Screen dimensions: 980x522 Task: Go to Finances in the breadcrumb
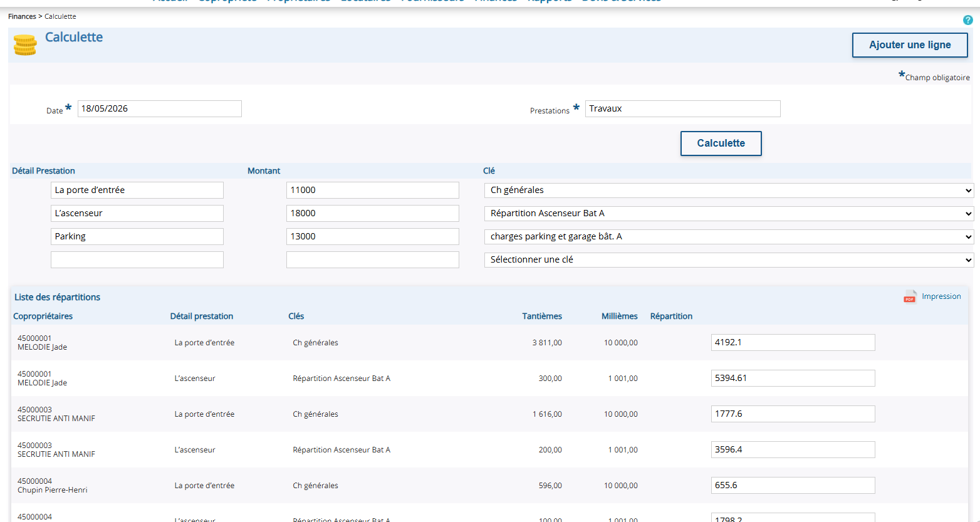coord(22,16)
